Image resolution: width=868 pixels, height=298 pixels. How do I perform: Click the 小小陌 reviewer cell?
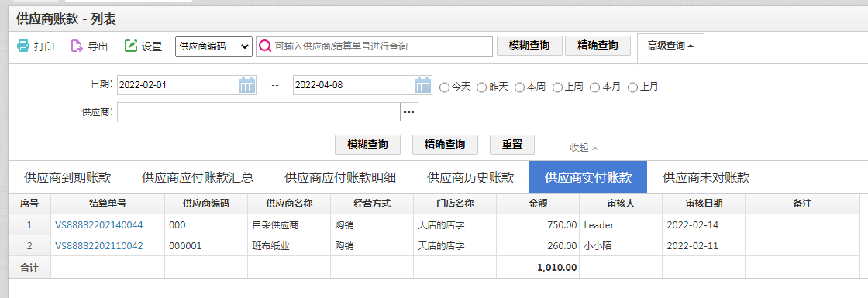coord(621,246)
